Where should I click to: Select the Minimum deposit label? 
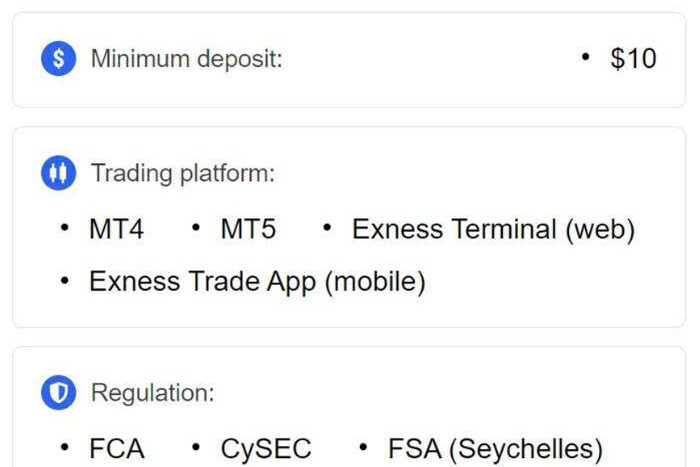pyautogui.click(x=187, y=59)
